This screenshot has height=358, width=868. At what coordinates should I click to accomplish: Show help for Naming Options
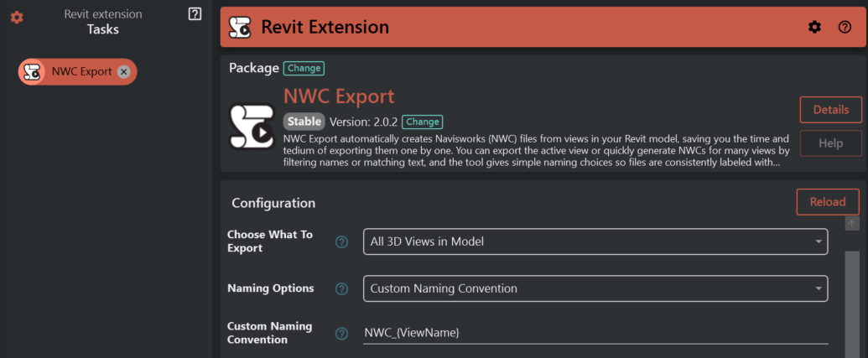342,289
